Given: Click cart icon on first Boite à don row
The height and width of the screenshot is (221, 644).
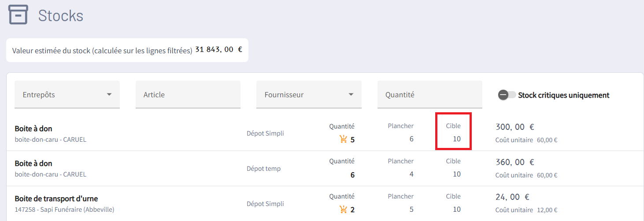Looking at the screenshot, I should point(344,139).
